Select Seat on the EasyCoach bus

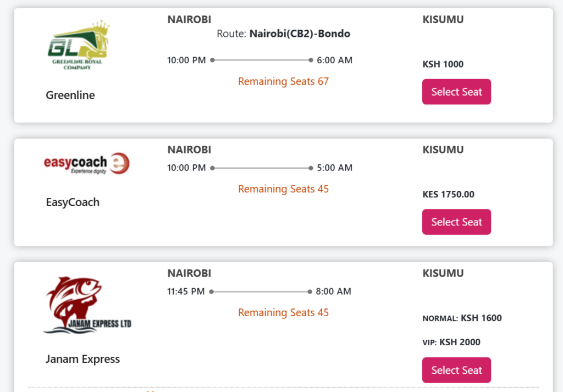[x=456, y=222]
